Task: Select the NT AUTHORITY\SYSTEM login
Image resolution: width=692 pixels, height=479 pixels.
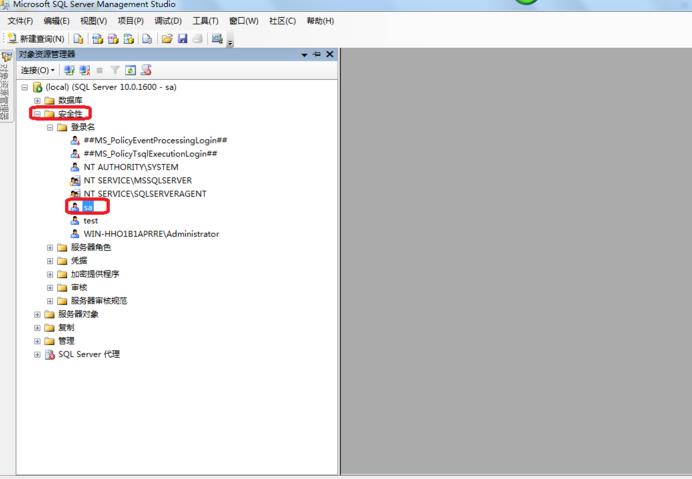Action: (x=130, y=167)
